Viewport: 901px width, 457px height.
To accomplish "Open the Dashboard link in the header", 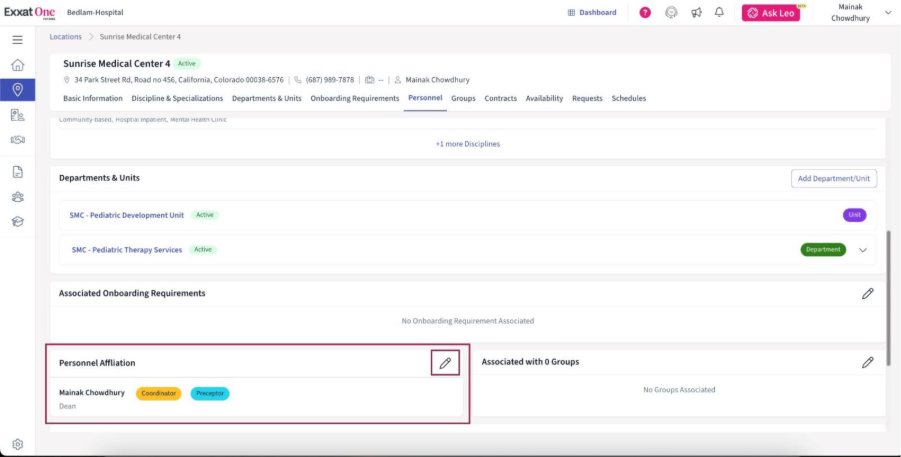I will (x=592, y=12).
